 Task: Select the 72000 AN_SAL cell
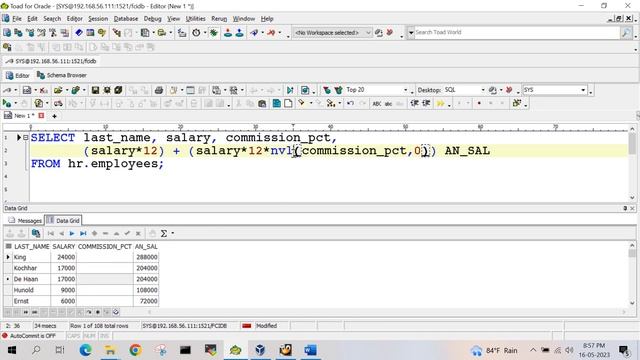pyautogui.click(x=146, y=301)
